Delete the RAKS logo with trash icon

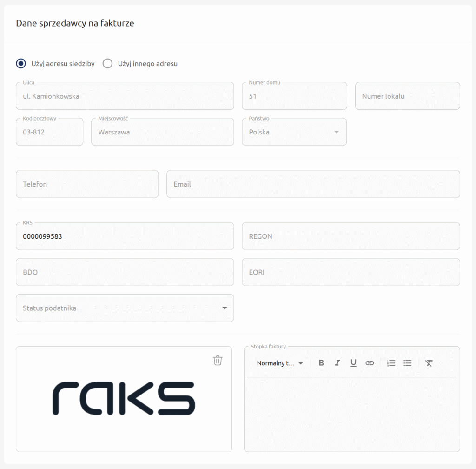218,360
